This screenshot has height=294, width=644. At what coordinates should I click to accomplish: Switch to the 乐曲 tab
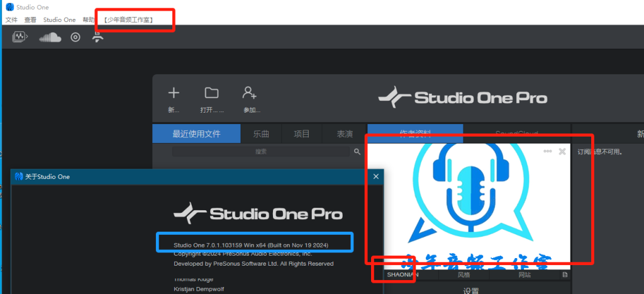(261, 133)
